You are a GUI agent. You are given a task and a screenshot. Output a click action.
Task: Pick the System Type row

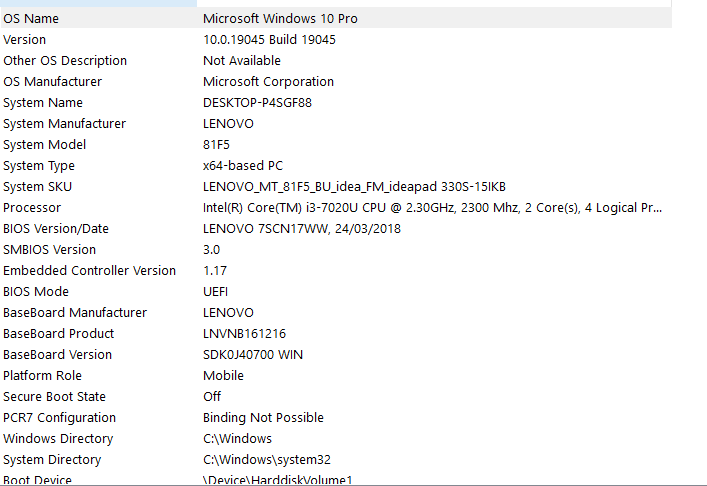click(39, 166)
